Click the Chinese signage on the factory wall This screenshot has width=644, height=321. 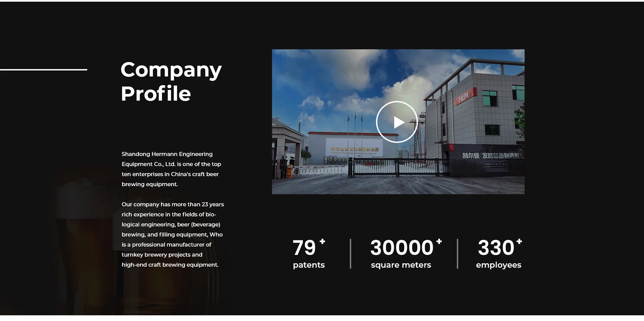click(x=492, y=156)
